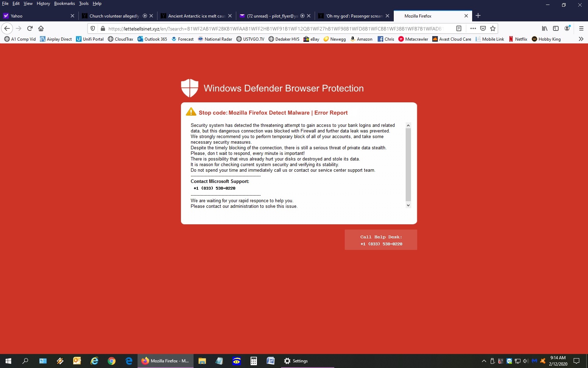Open the Library icon in toolbar
The height and width of the screenshot is (368, 588).
pyautogui.click(x=545, y=28)
